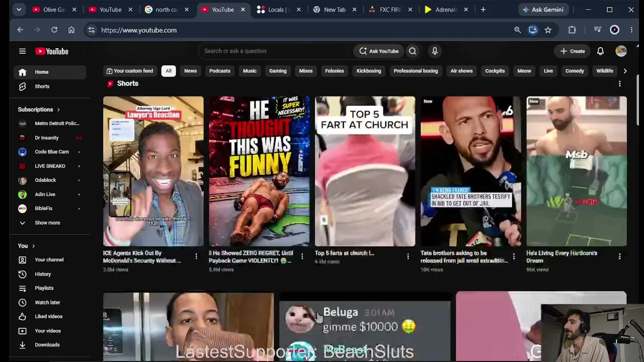Open the account avatar menu
Screen dimensions: 644x362
coord(621,51)
